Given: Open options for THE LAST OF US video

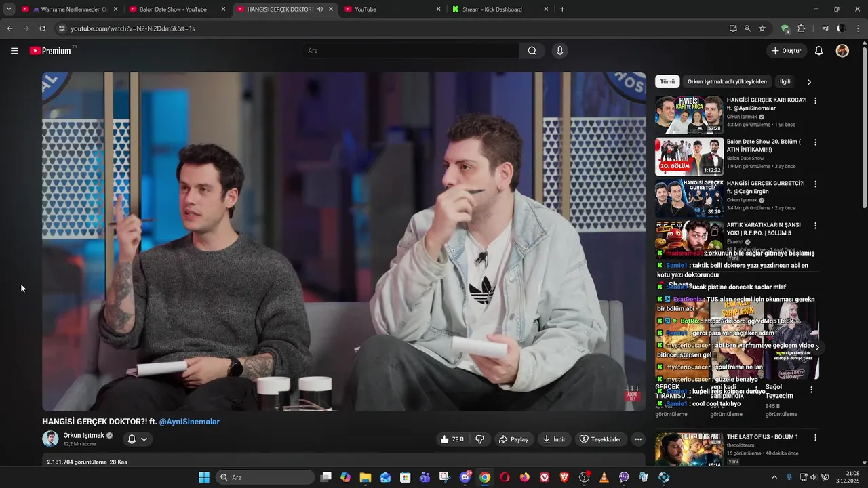Looking at the screenshot, I should click(815, 438).
